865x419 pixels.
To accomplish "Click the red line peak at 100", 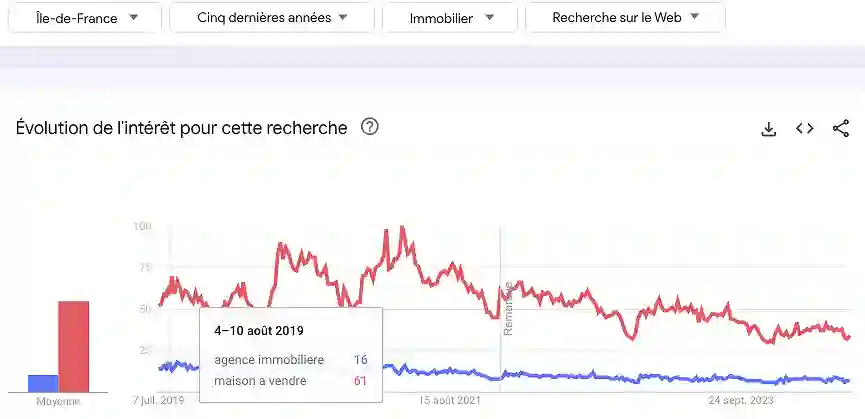I will pyautogui.click(x=402, y=229).
